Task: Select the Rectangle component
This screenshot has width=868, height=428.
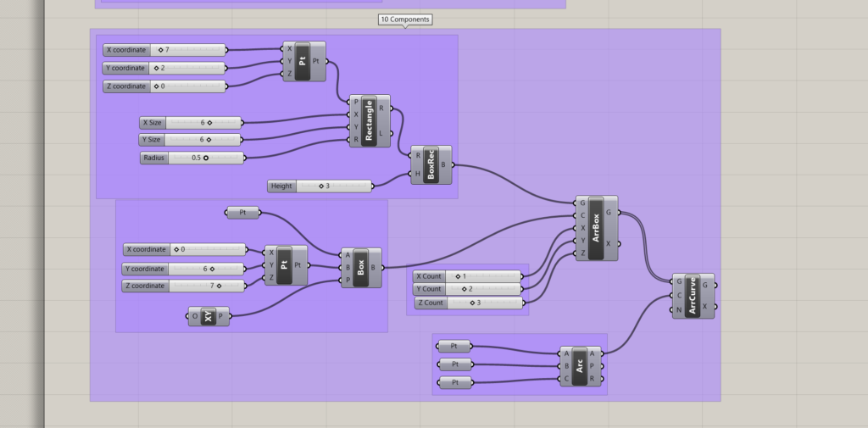Action: coord(370,121)
